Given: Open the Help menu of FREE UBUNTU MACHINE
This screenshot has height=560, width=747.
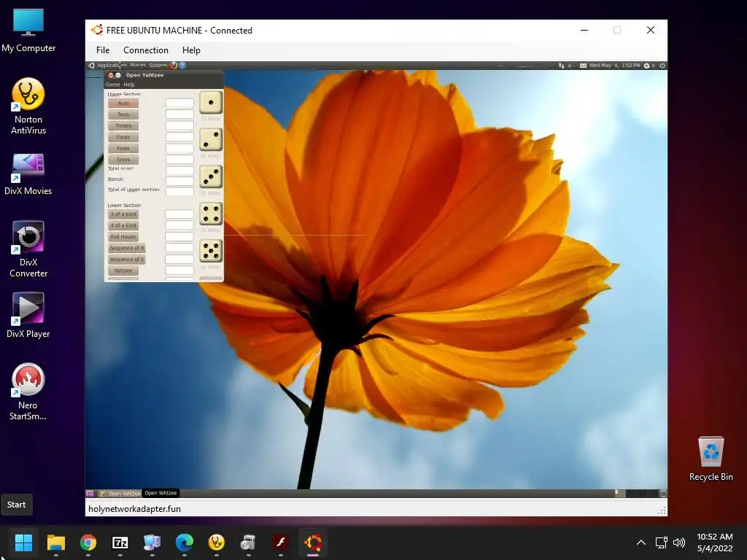Looking at the screenshot, I should pos(191,50).
